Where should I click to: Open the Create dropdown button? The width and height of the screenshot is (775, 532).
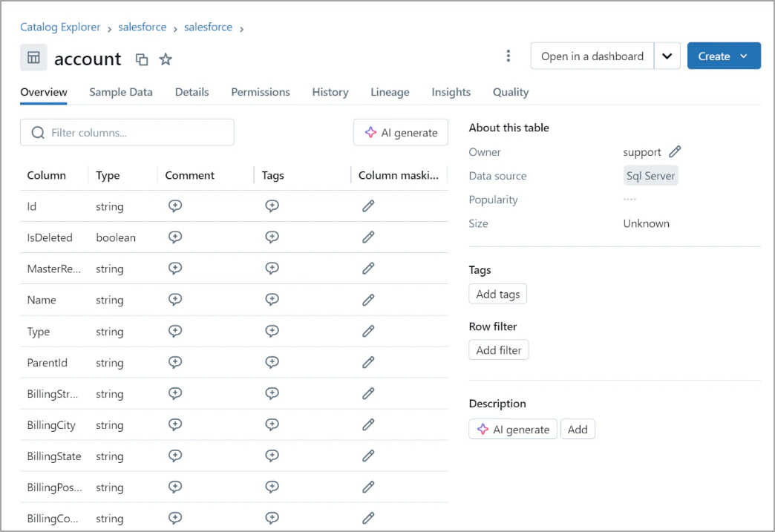click(x=724, y=56)
